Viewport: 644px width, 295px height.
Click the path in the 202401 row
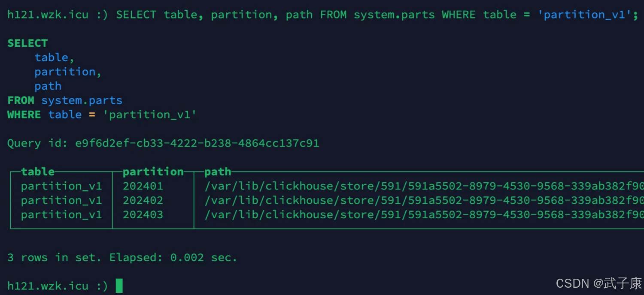(424, 186)
